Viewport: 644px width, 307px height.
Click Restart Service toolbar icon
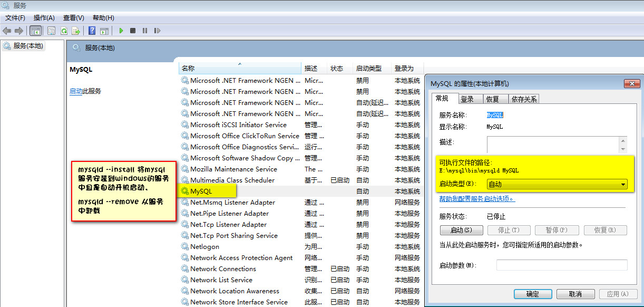click(x=157, y=31)
